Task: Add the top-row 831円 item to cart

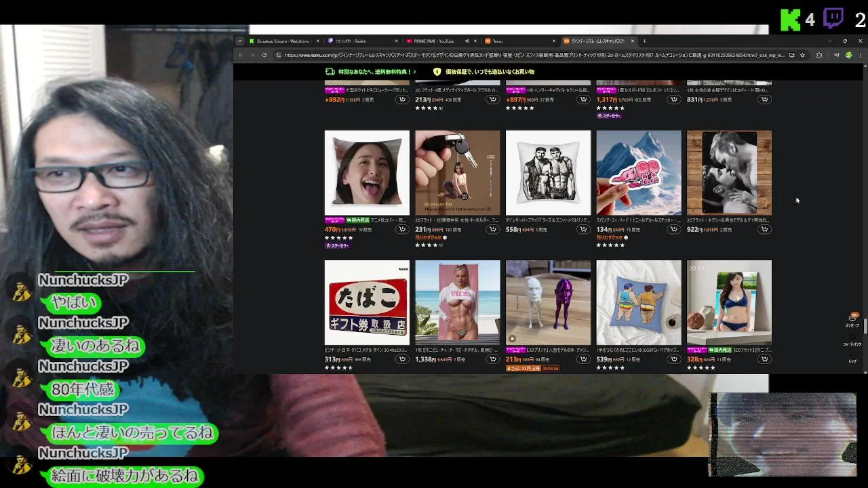Action: point(764,100)
